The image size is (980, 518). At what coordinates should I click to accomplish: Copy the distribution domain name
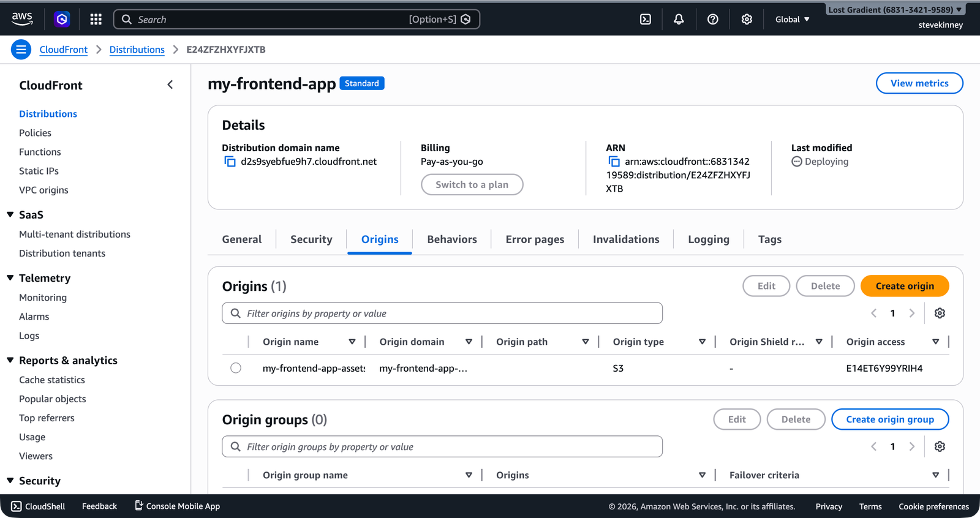click(x=230, y=162)
